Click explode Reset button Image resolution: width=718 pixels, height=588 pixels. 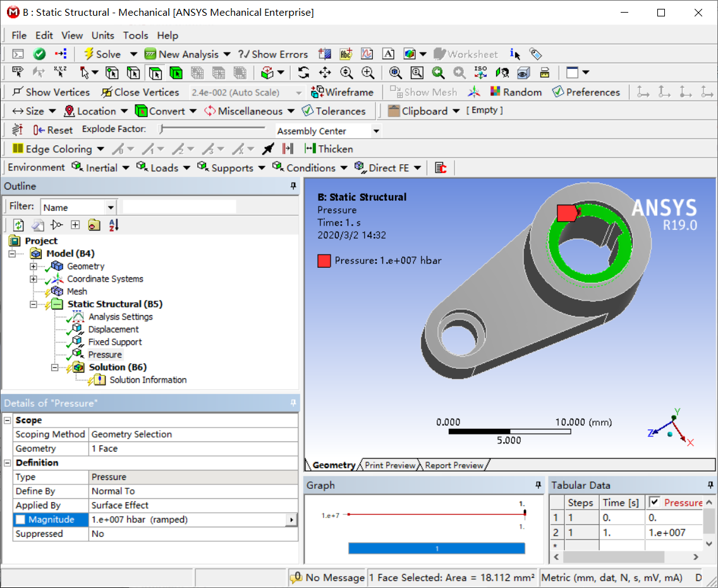pos(53,130)
